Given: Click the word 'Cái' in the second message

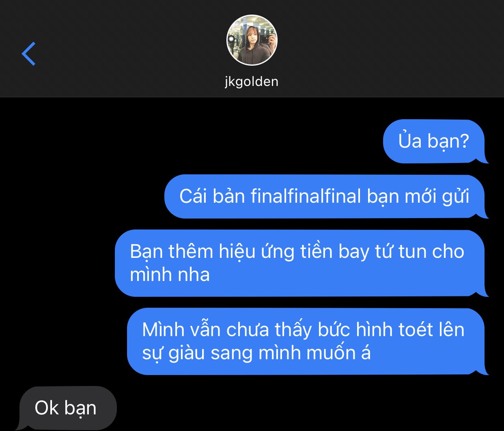Looking at the screenshot, I should point(193,196).
